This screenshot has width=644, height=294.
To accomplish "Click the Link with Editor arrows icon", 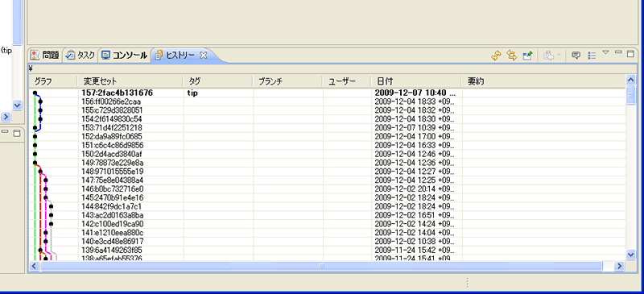I will pyautogui.click(x=511, y=56).
